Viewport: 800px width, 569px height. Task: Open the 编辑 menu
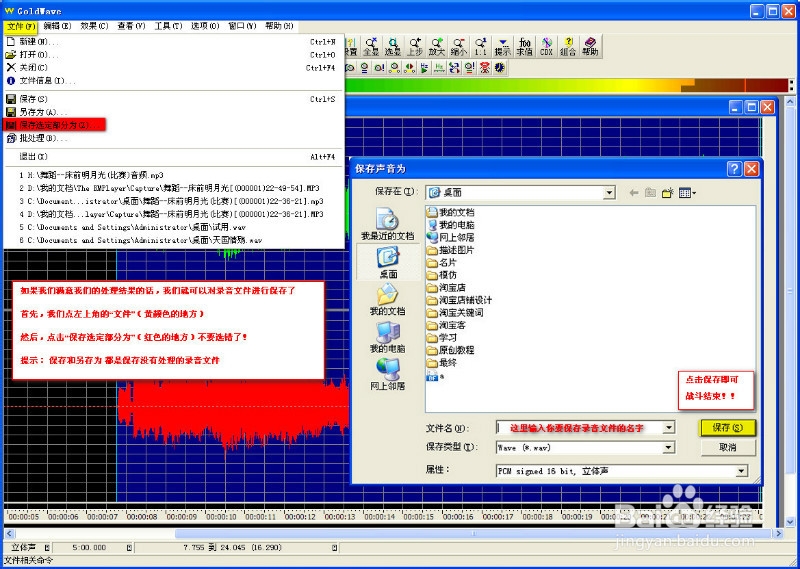click(x=57, y=26)
